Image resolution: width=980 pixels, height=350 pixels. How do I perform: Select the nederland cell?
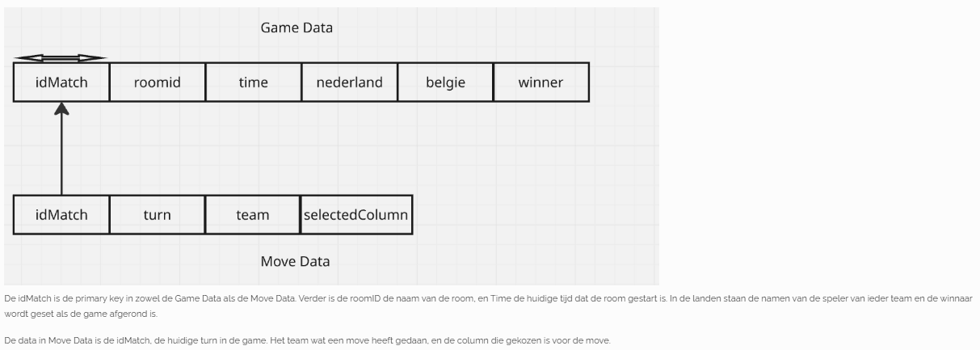[350, 82]
